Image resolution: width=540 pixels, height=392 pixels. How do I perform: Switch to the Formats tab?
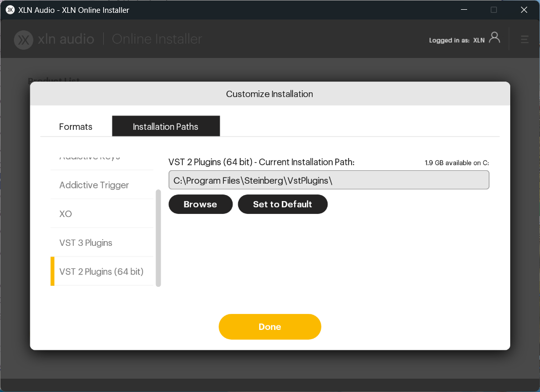[x=76, y=127]
